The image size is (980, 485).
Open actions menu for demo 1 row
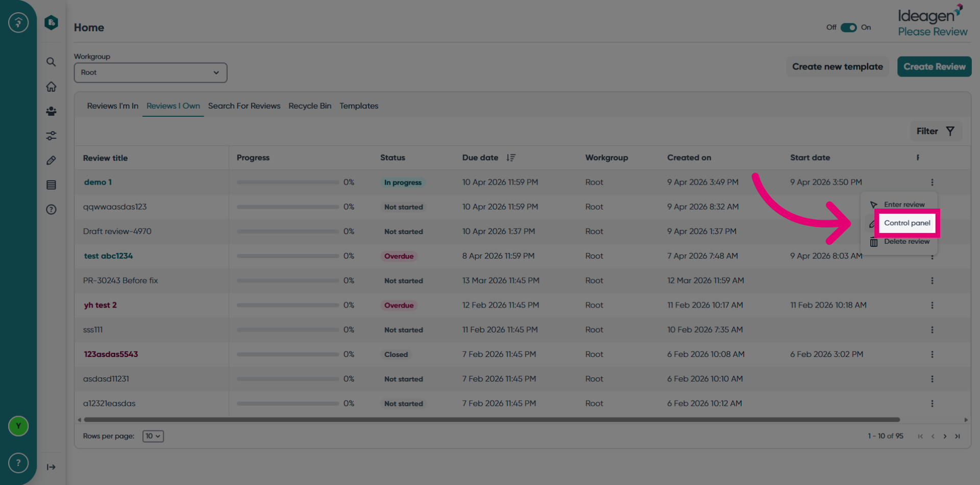tap(932, 182)
